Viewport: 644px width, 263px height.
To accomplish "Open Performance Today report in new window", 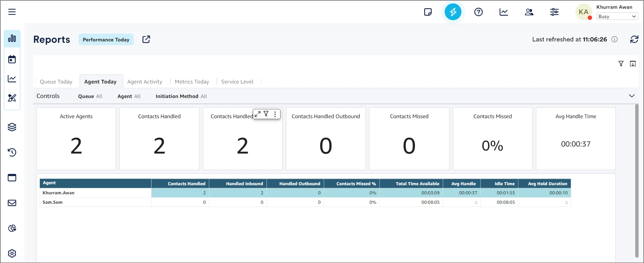I will click(146, 39).
